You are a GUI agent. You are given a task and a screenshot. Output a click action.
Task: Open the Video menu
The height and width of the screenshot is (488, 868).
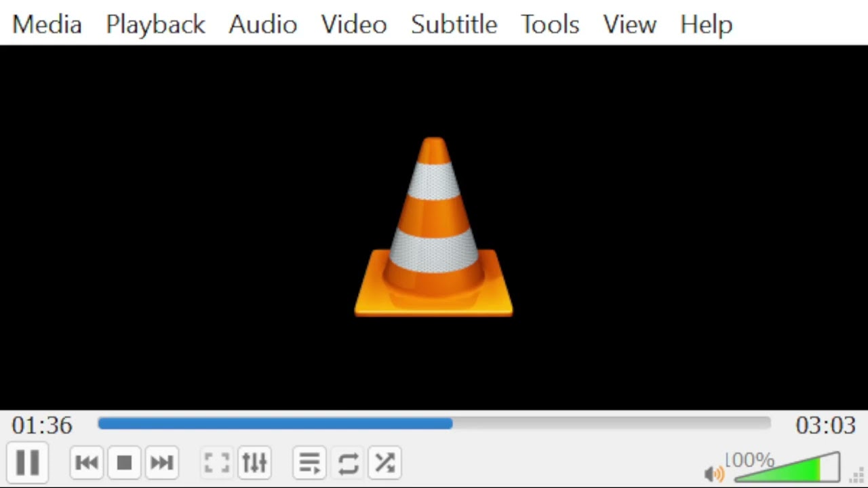(354, 24)
